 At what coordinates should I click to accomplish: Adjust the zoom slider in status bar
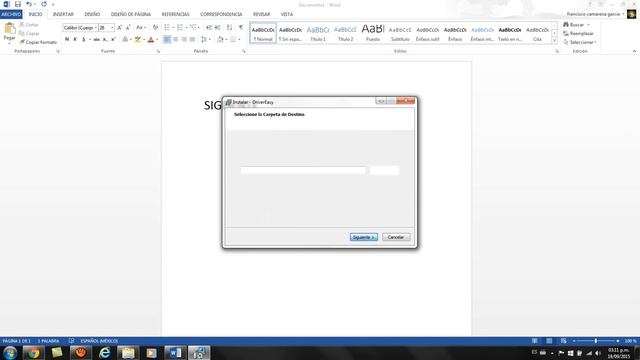(x=596, y=341)
